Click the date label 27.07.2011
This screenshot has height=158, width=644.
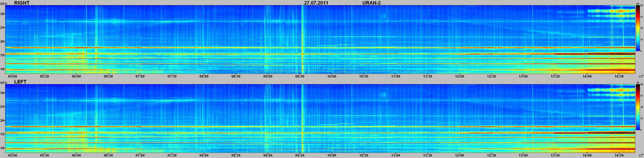[316, 3]
